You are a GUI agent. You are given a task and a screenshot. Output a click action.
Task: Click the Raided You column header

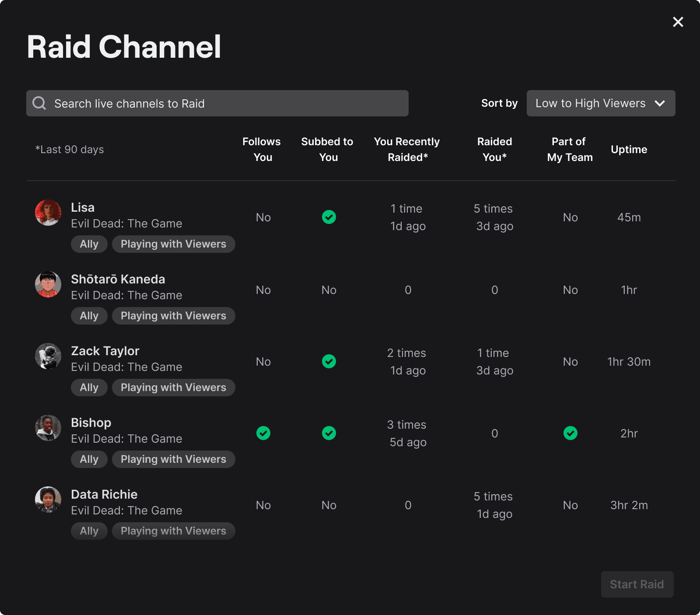(x=495, y=150)
